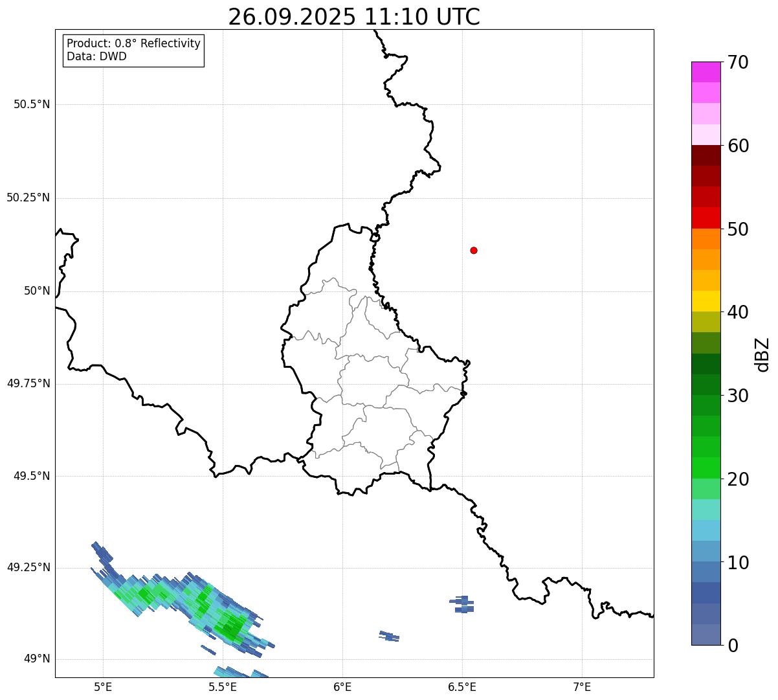Click the 49.25°N latitude label
The image size is (778, 700).
(28, 567)
